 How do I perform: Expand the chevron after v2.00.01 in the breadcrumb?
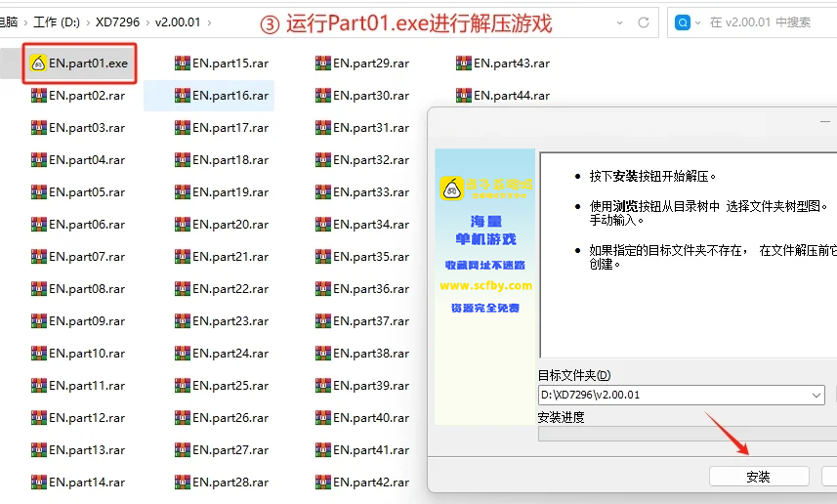(x=212, y=21)
